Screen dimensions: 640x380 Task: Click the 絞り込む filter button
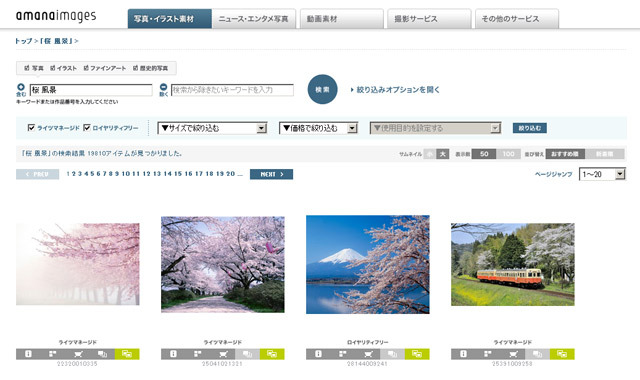[530, 128]
